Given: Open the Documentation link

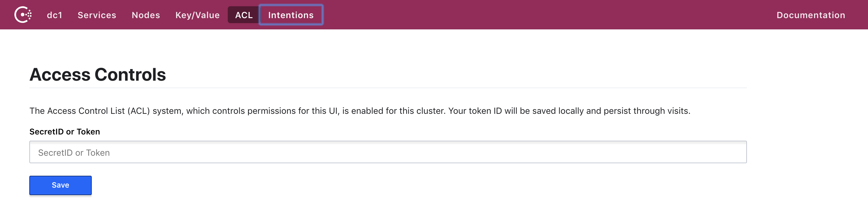Looking at the screenshot, I should [811, 15].
